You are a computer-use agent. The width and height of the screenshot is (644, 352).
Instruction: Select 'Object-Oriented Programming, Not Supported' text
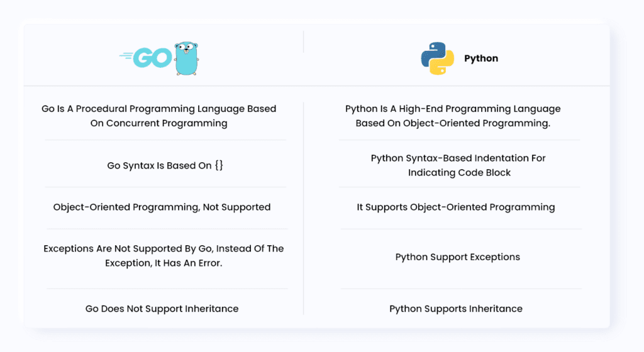(x=162, y=207)
